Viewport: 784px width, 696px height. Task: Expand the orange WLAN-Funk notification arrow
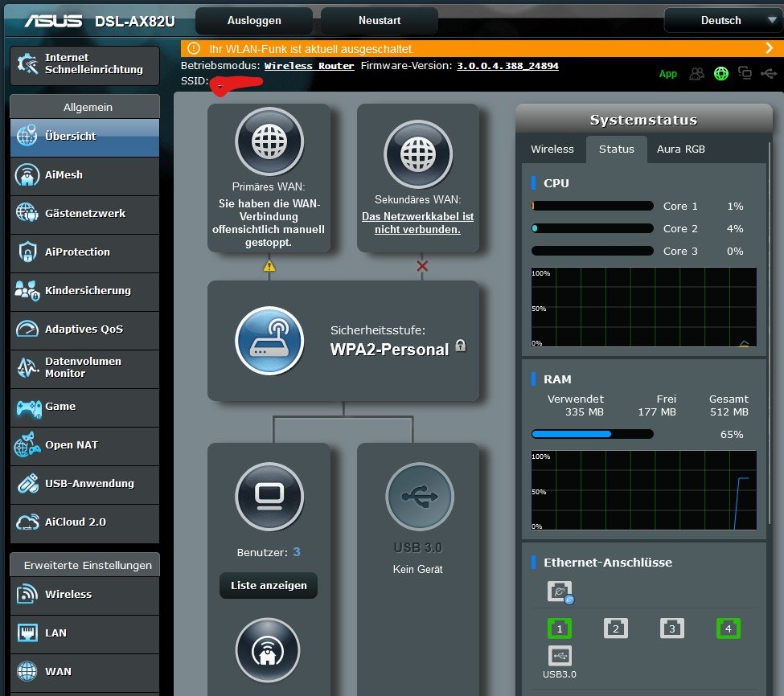(x=769, y=48)
